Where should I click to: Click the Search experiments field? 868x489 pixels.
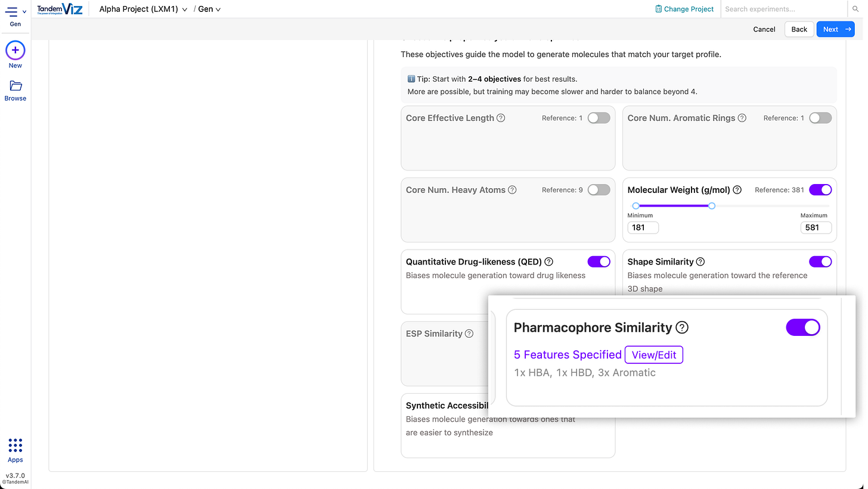pos(783,9)
